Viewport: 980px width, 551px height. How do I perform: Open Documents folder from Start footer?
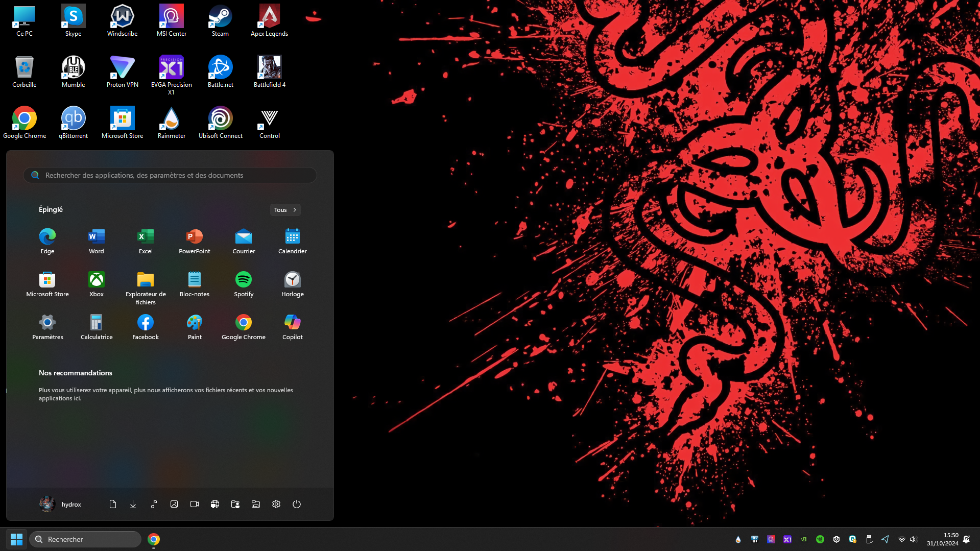pos(113,504)
